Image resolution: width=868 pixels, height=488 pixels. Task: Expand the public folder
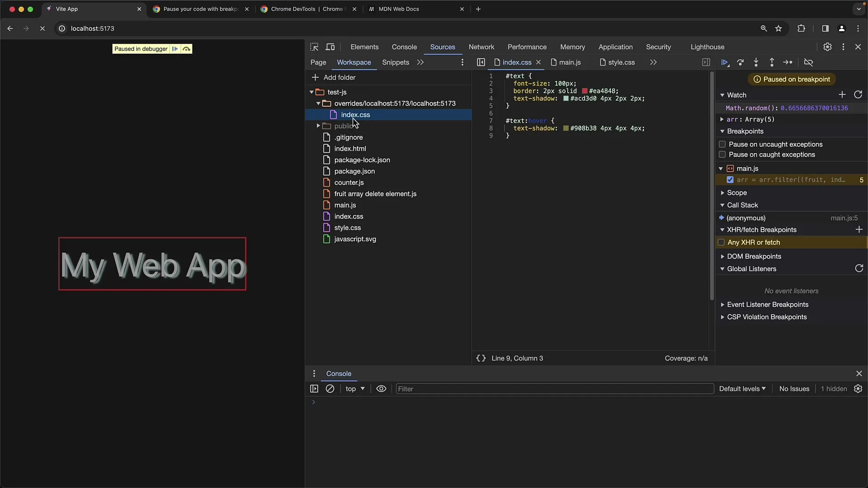tap(318, 126)
